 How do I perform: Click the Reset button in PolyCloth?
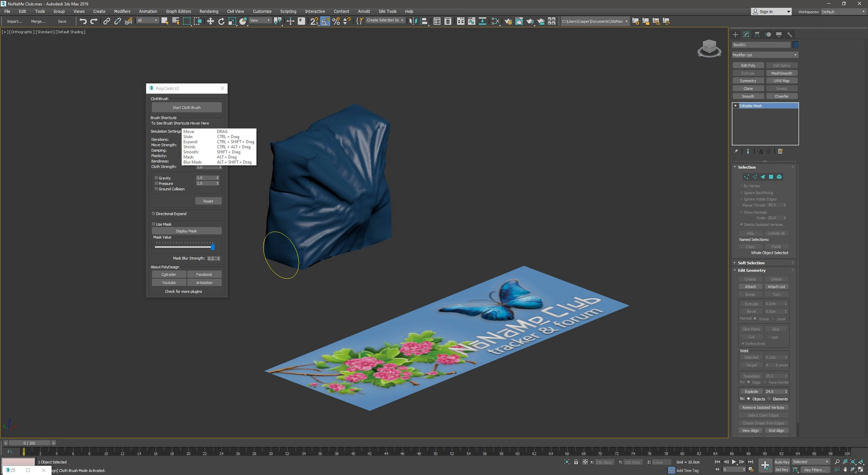[208, 201]
